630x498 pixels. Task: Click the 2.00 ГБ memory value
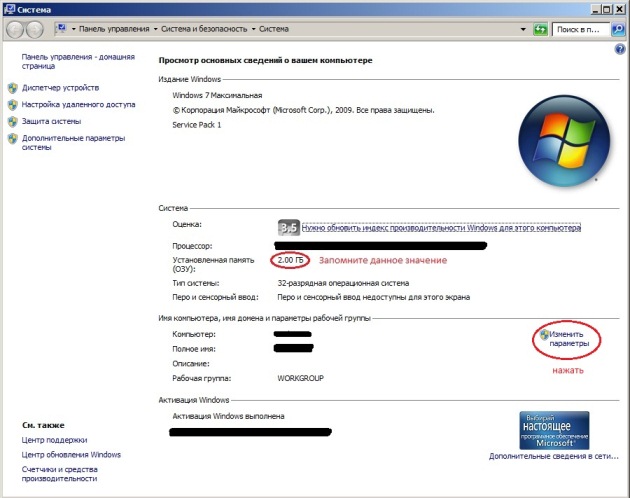click(290, 260)
